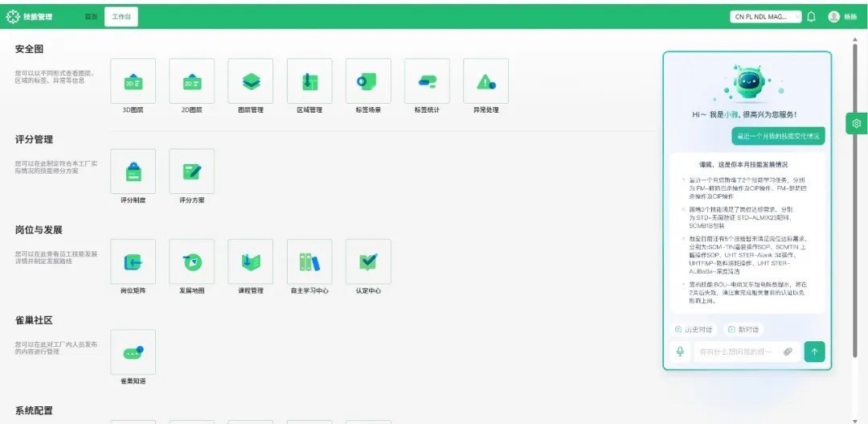Open the 标签统计 icon
Screen dimensions: 868x424
427,81
